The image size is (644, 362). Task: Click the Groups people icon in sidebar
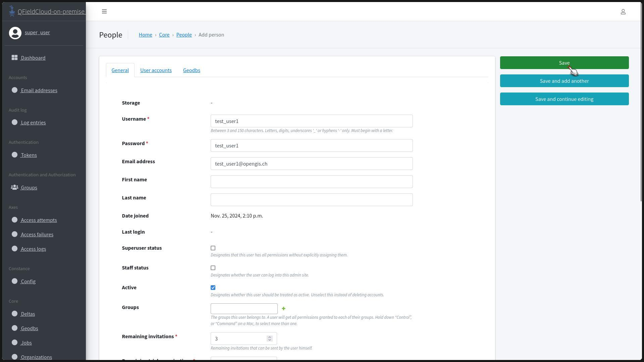pyautogui.click(x=14, y=187)
